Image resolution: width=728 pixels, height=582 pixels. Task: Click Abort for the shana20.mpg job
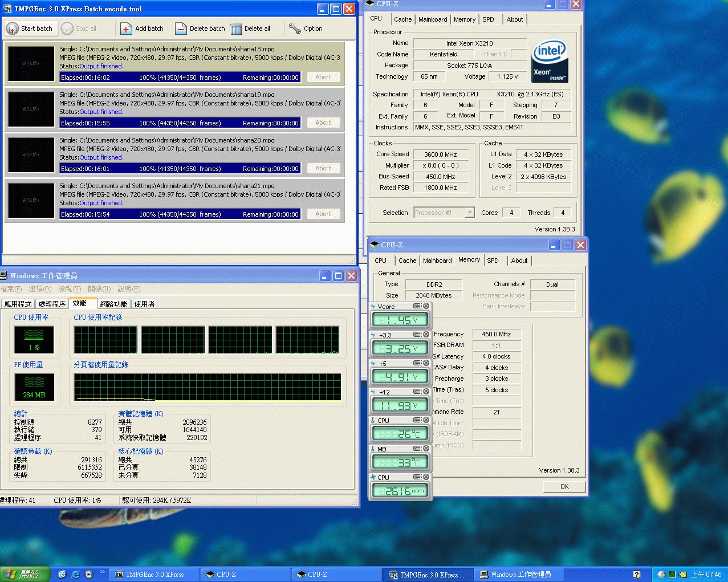point(323,168)
